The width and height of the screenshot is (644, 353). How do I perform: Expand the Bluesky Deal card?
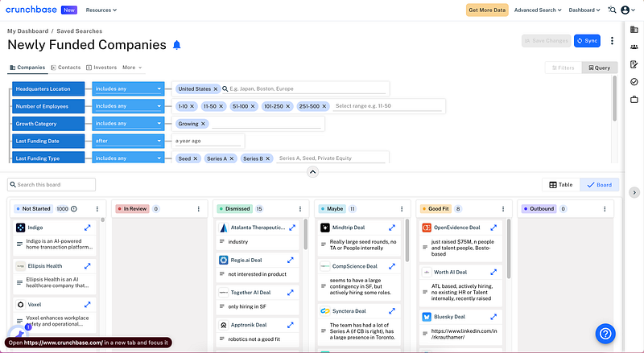coord(493,317)
